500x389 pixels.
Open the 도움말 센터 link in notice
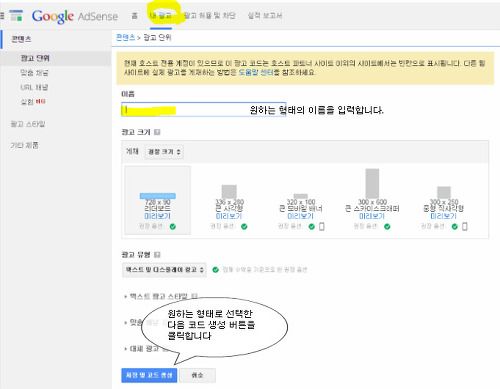tap(256, 72)
